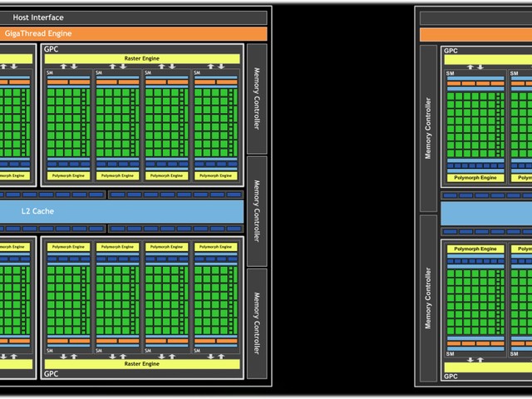Click the L2 Cache label
The image size is (532, 399).
37,211
